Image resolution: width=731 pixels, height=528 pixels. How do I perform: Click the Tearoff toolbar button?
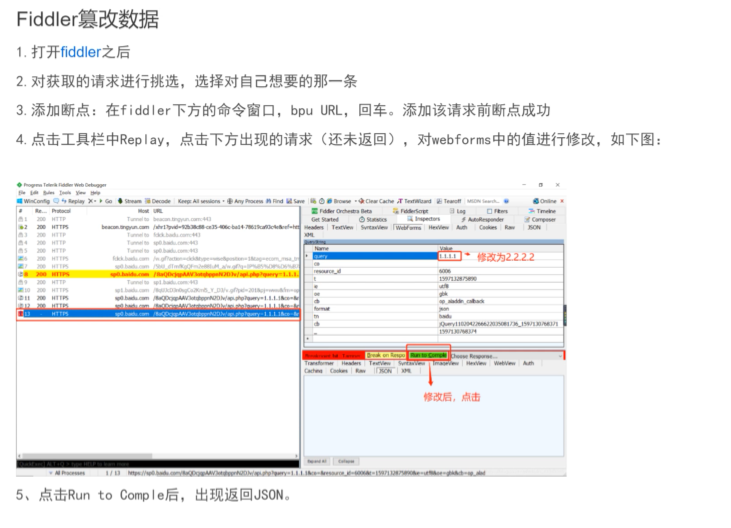click(448, 201)
